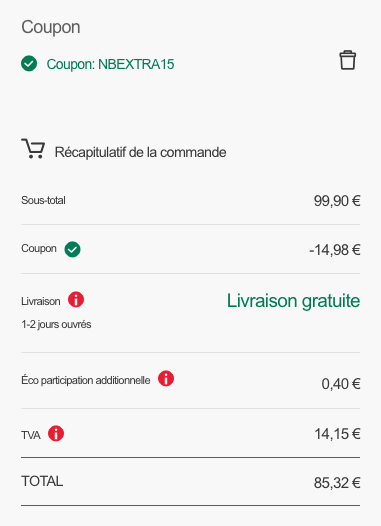Click the 99,90 € subtotal amount

click(337, 201)
